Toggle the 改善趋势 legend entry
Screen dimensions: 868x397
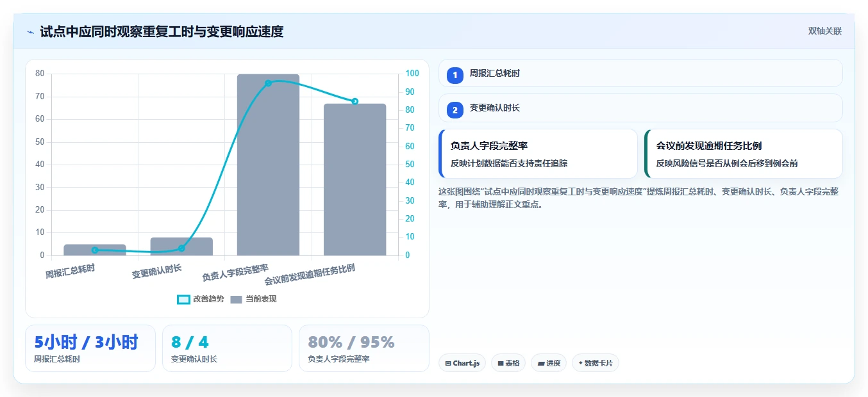(x=200, y=299)
